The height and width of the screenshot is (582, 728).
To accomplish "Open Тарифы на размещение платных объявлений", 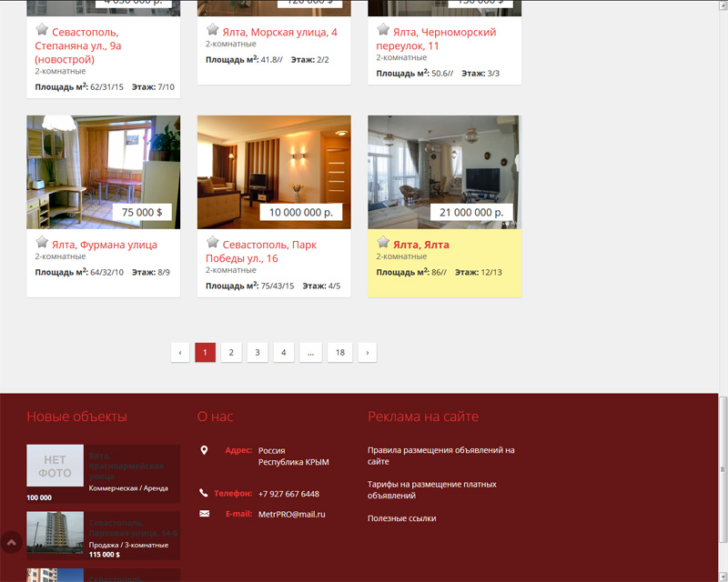I will click(x=431, y=490).
